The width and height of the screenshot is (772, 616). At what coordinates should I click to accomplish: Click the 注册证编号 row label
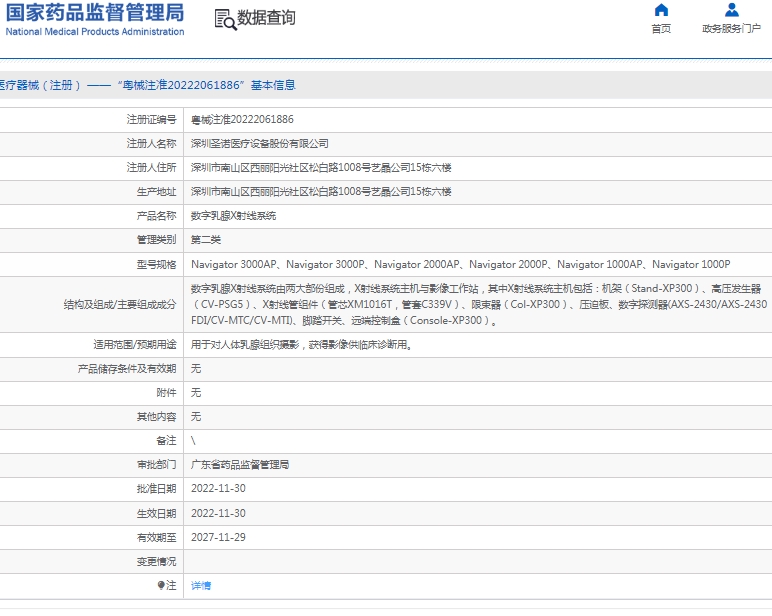(x=151, y=120)
